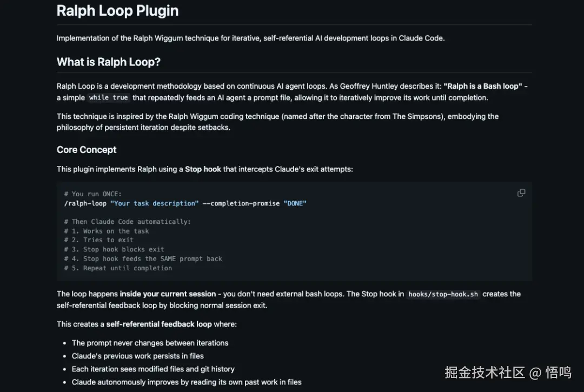This screenshot has height=392, width=584.
Task: Click the "DONE" string in the code
Action: [295, 203]
